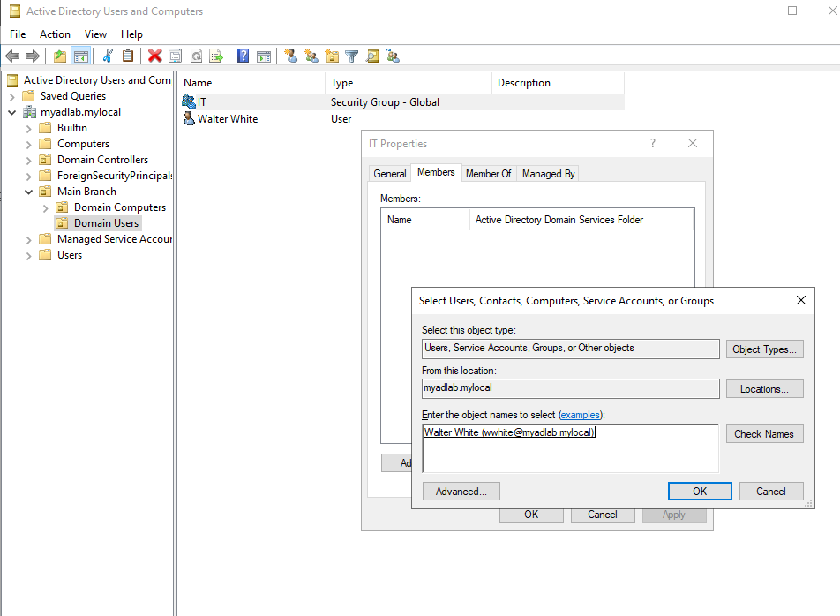Click the Help question mark icon
840x616 pixels.
click(243, 56)
